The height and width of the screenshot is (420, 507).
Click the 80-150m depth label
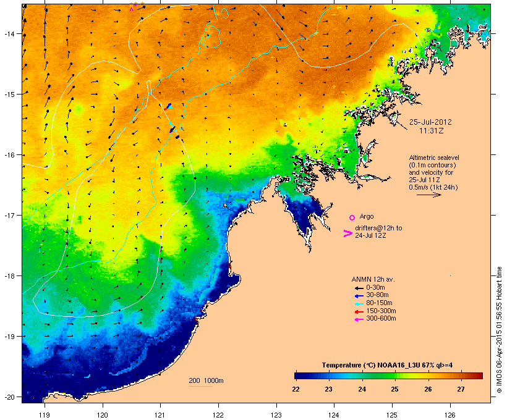(379, 303)
